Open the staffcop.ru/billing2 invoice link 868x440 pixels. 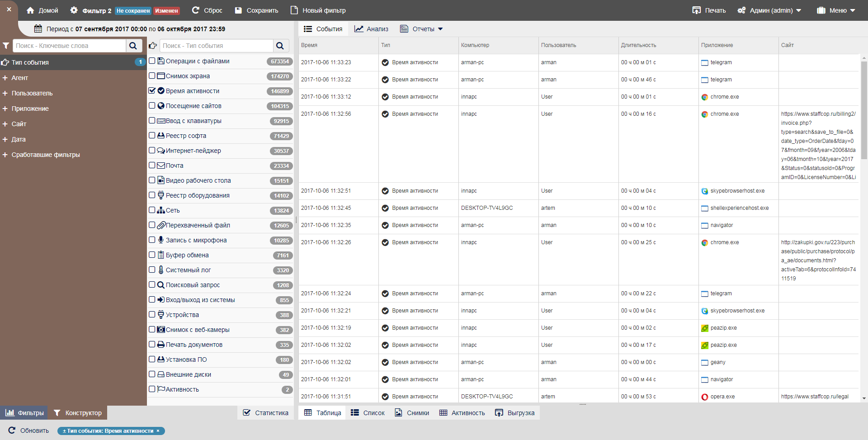point(818,146)
